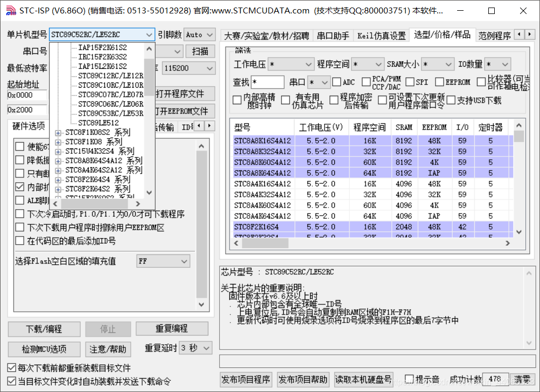Check 下次下载用户程序时擦除用户EEPROM区
This screenshot has width=540, height=392.
click(x=19, y=227)
